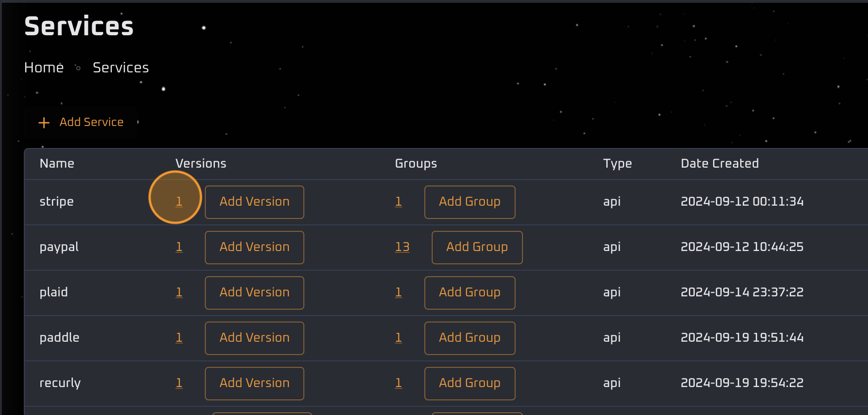The image size is (868, 415).
Task: Select the stripe service name
Action: tap(56, 202)
